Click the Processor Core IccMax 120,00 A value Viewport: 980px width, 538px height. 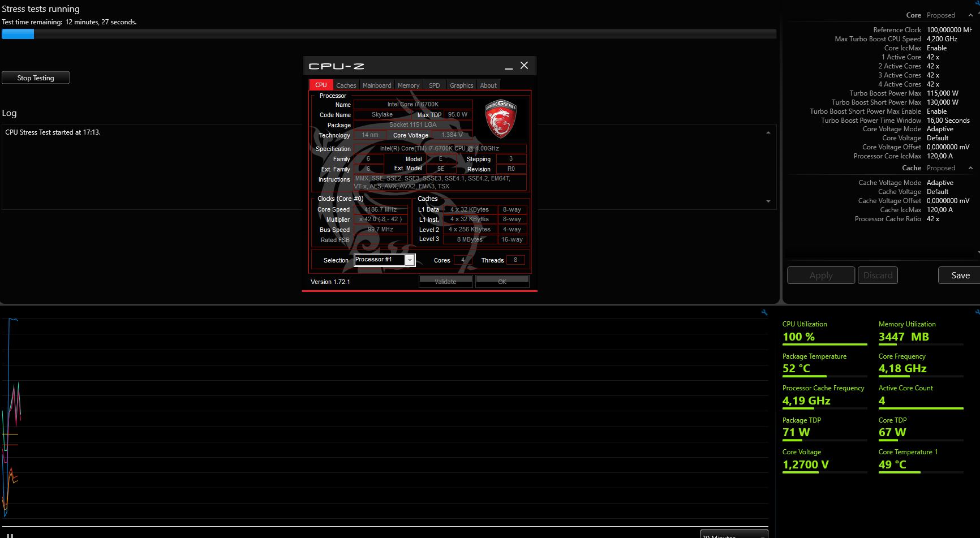[940, 156]
